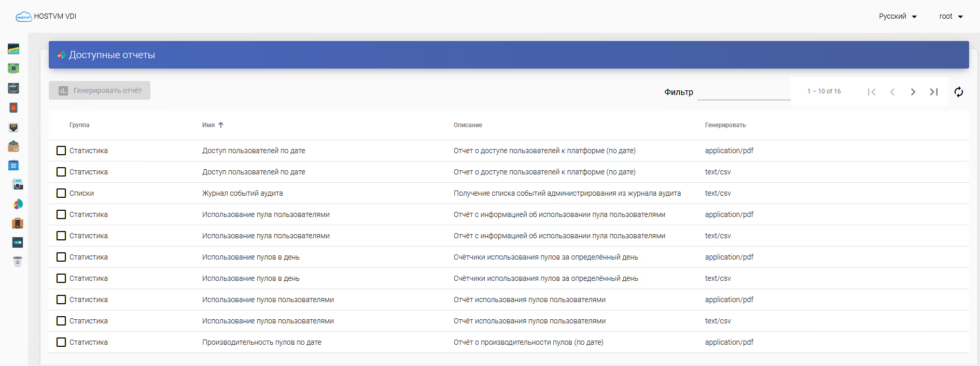Click the Списки group cell
This screenshot has width=980, height=366.
[x=81, y=193]
